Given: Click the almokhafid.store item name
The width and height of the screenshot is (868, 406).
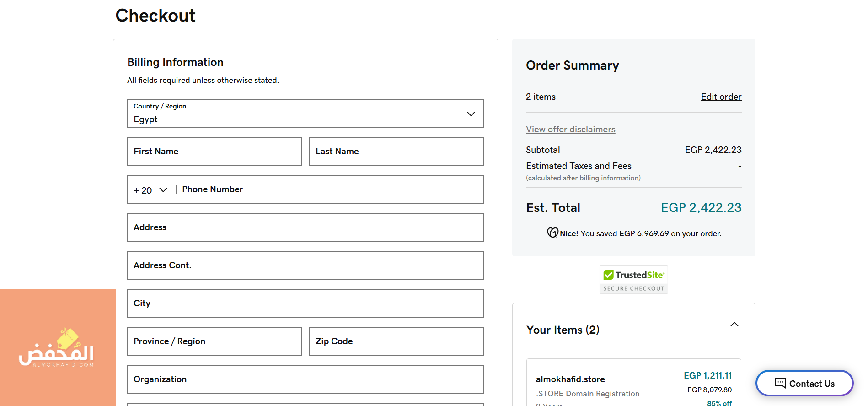Looking at the screenshot, I should 570,379.
